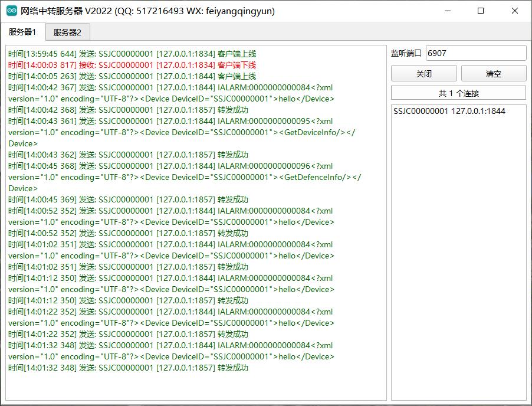Select the first log entry at 13:59:45
Viewport: 532px width, 406px height.
(132, 54)
